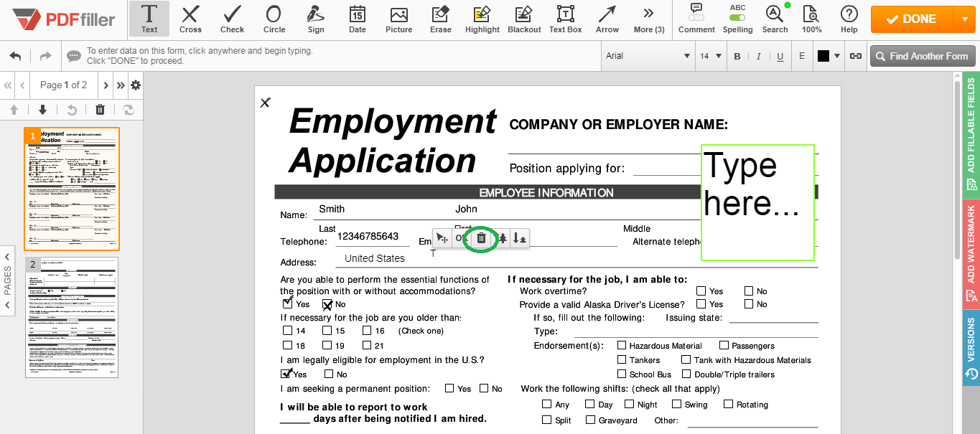Collapse the PAGES side panel handle

(8, 280)
